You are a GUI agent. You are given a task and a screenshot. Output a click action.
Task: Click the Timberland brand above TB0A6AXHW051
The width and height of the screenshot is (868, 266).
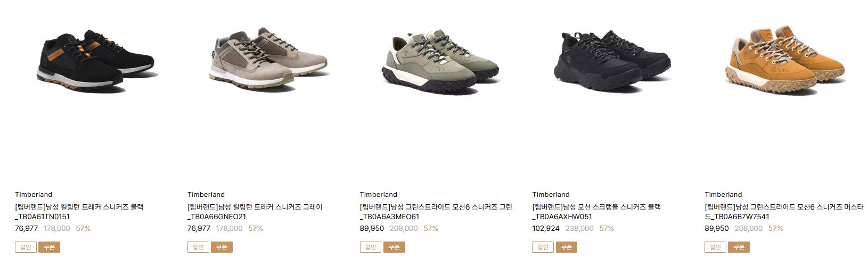(551, 194)
